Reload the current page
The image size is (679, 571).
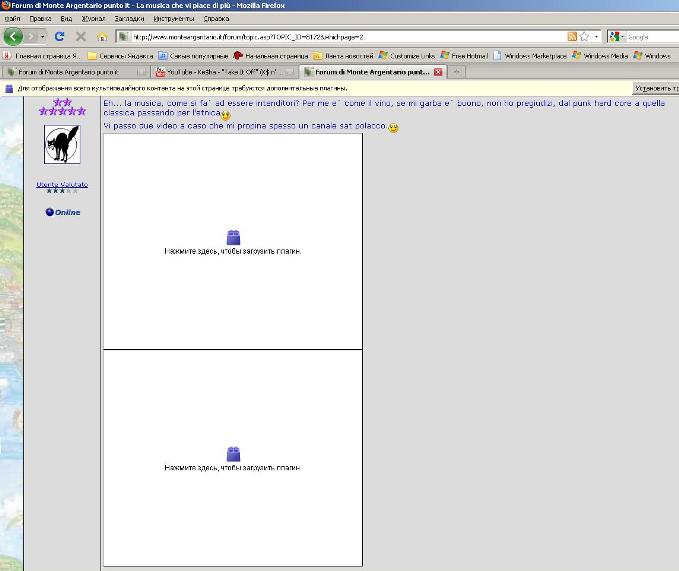click(59, 36)
